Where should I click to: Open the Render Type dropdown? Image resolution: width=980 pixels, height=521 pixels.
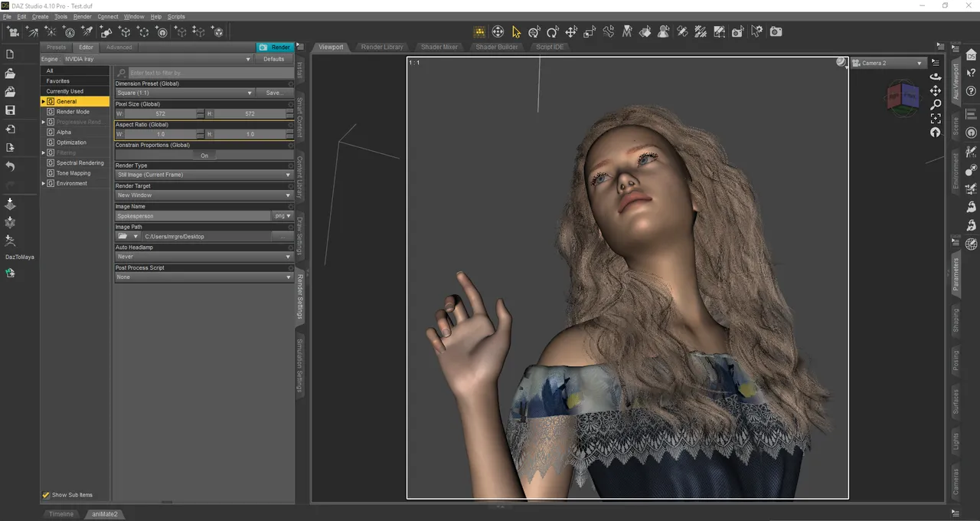click(204, 175)
